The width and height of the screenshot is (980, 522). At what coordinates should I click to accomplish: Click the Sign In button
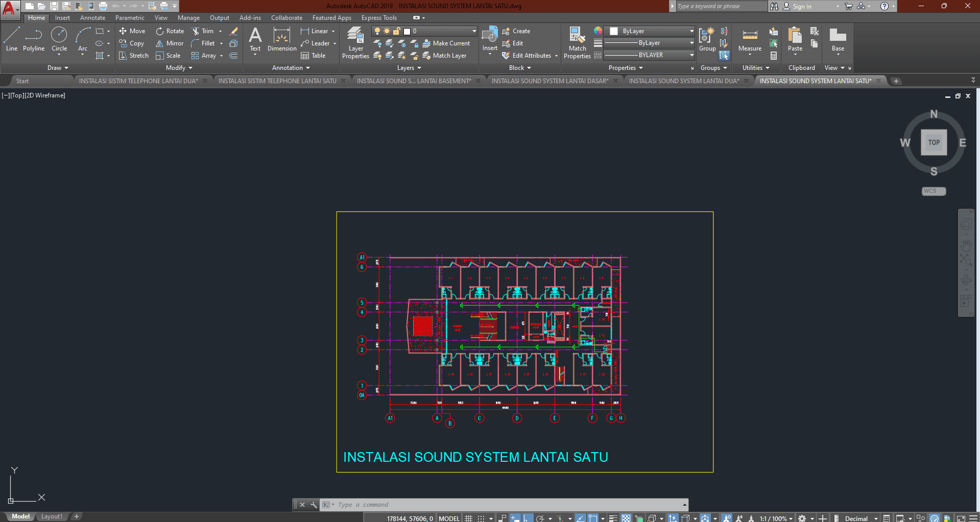pyautogui.click(x=801, y=6)
